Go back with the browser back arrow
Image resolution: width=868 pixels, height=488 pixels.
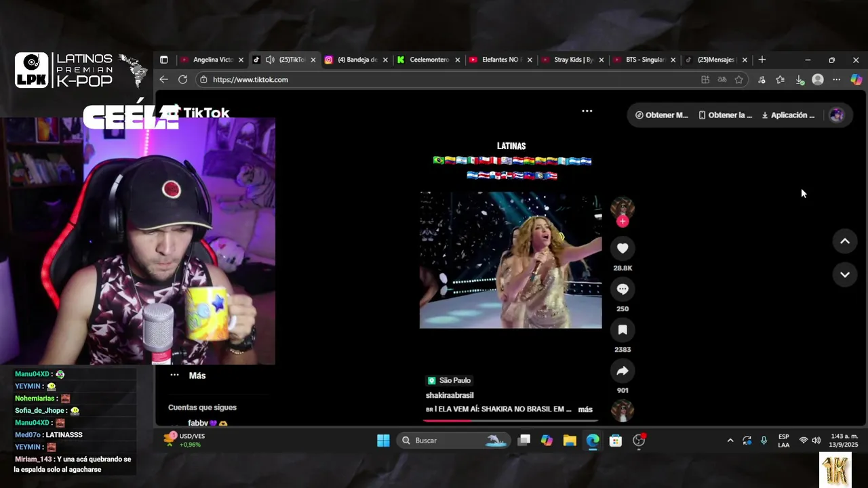pos(163,79)
